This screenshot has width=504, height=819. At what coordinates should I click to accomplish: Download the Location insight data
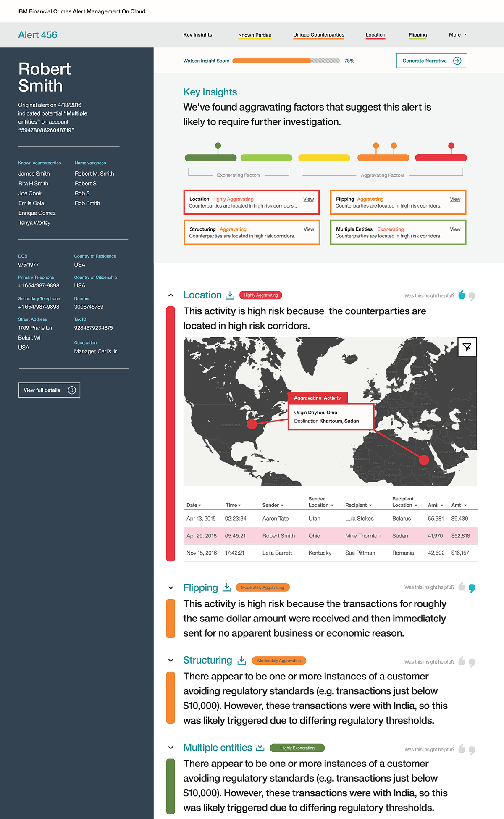(230, 295)
